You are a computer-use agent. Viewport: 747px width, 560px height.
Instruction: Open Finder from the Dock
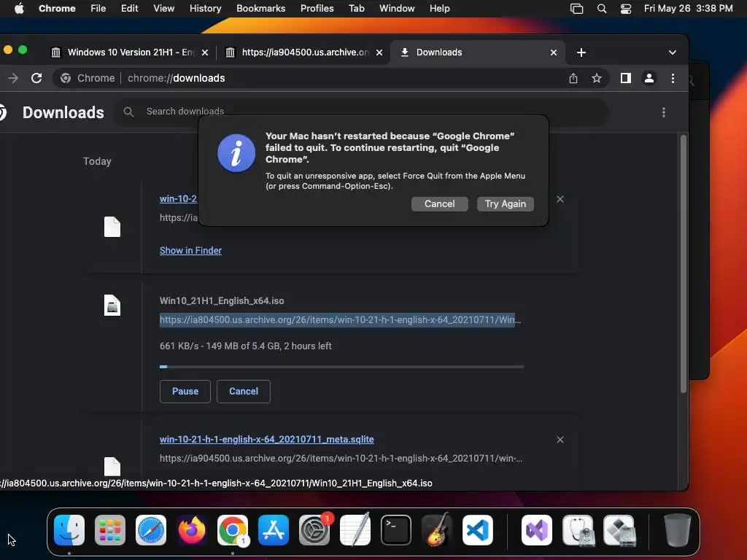click(x=69, y=530)
